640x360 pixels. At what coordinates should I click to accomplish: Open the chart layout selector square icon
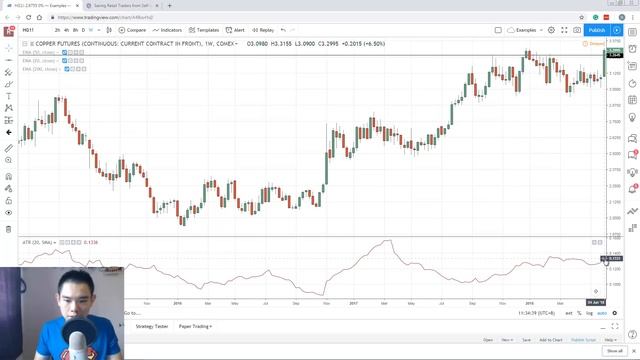tap(498, 30)
